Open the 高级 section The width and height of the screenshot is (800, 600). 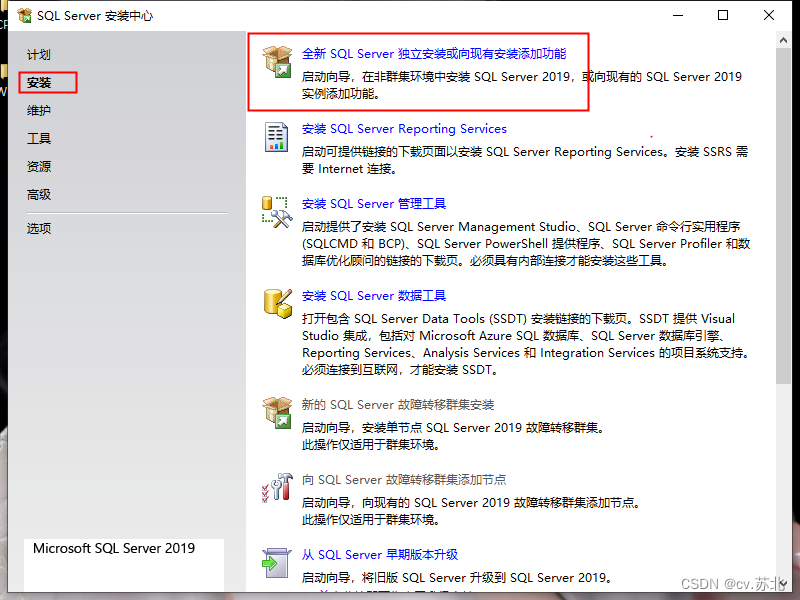(39, 195)
